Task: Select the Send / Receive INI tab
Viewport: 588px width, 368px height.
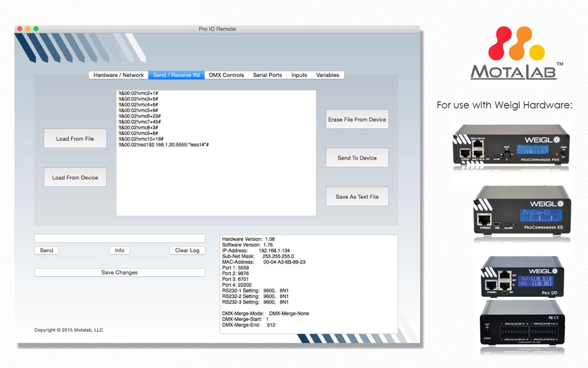Action: click(176, 75)
